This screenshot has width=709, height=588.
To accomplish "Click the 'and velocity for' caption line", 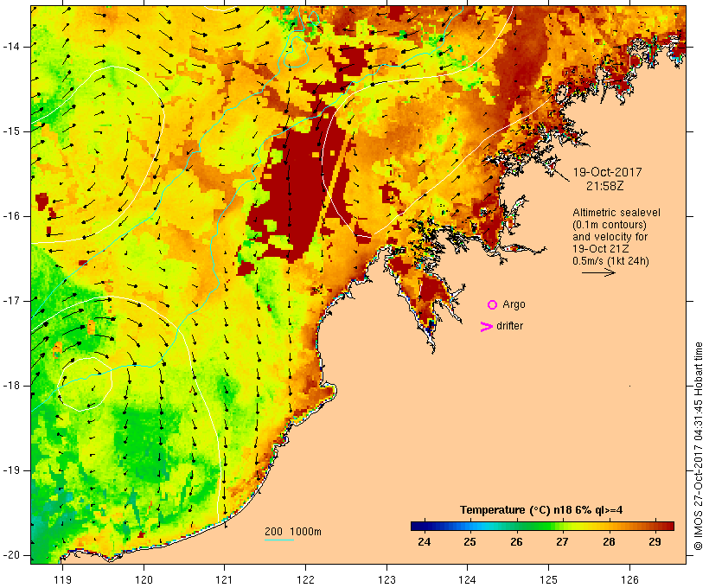I will (610, 237).
